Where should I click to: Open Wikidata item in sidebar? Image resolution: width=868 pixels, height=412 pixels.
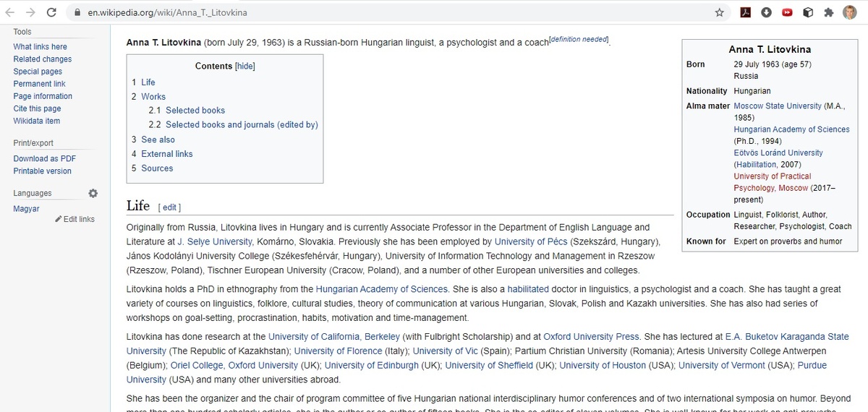pyautogui.click(x=36, y=121)
